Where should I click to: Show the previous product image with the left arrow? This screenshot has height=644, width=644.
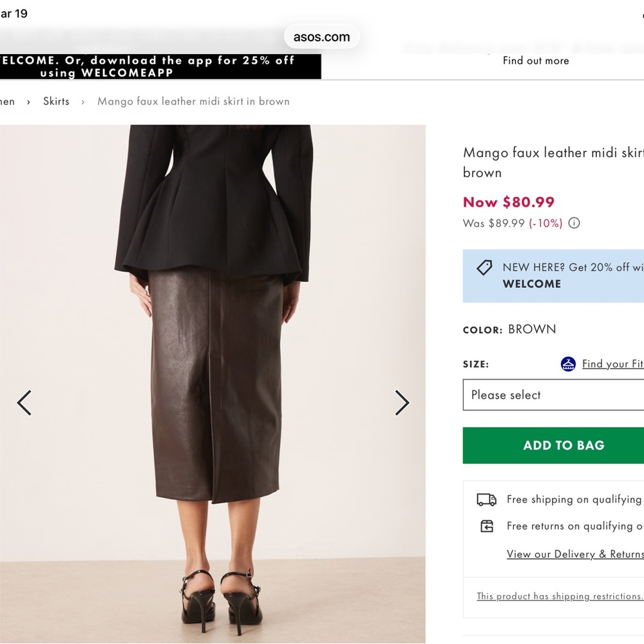24,402
